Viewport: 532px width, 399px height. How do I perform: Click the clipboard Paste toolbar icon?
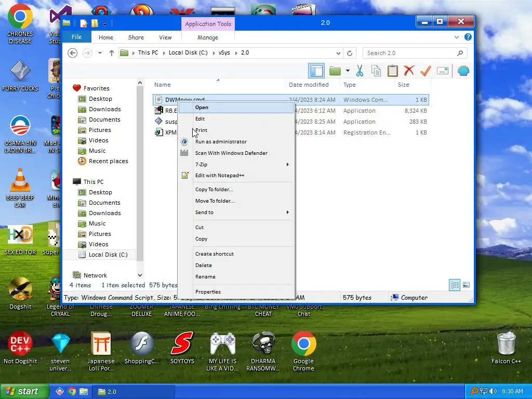(393, 71)
